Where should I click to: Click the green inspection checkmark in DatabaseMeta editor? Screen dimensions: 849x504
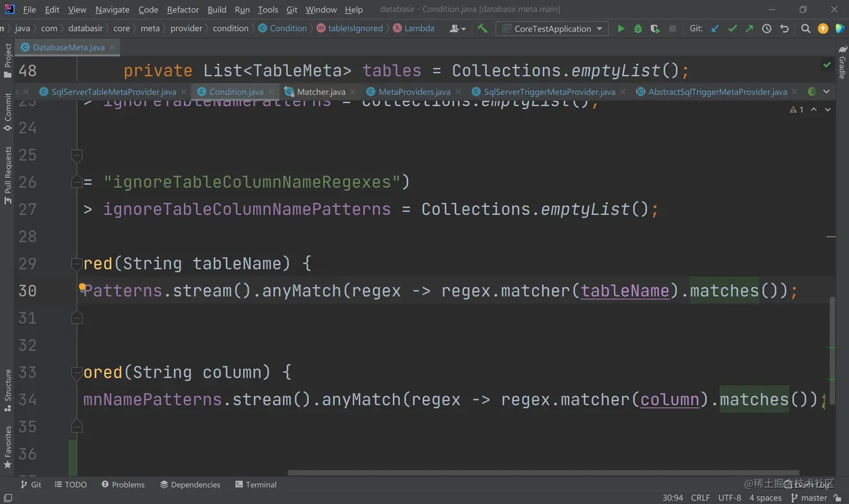827,65
